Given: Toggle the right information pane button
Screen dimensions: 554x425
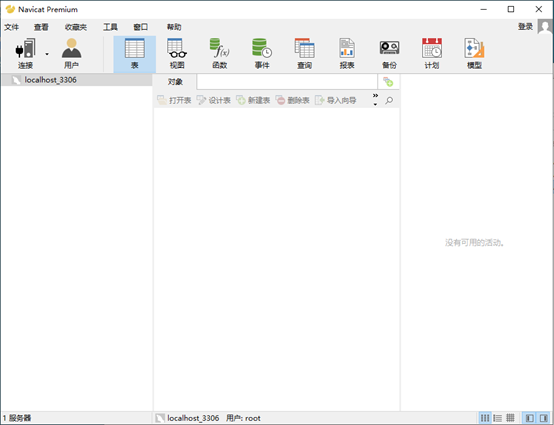Looking at the screenshot, I should (543, 418).
